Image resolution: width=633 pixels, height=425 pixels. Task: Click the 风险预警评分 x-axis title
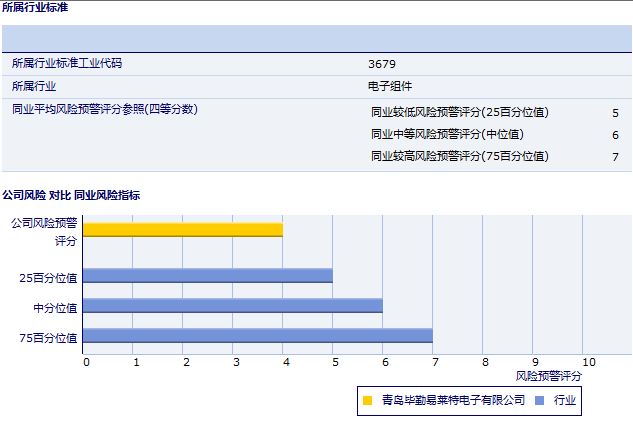point(549,376)
